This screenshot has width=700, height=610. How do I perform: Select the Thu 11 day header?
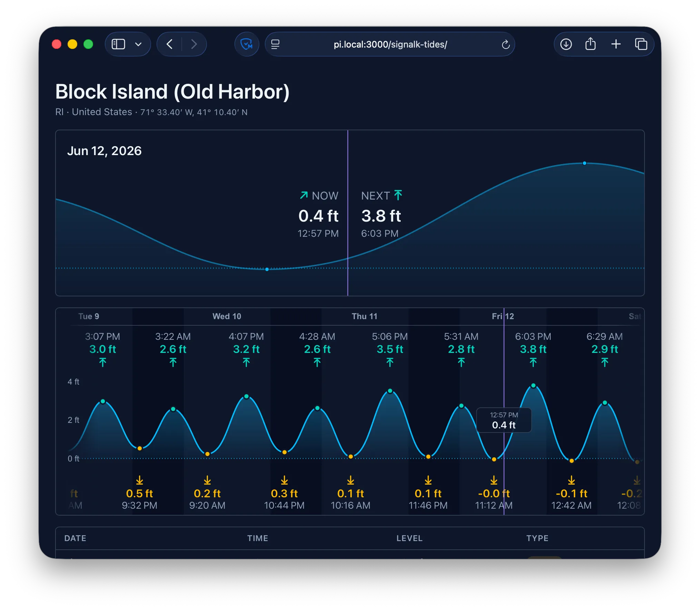click(364, 316)
